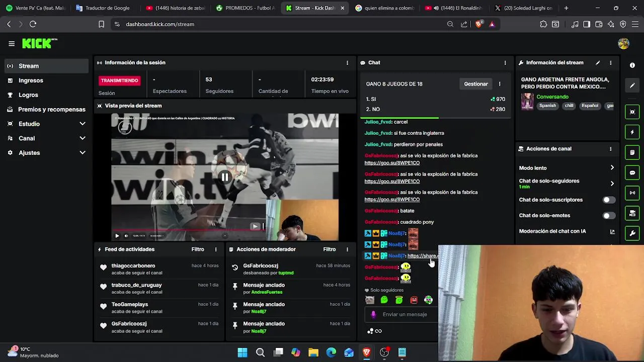Open stream information panel three-dot menu
The image size is (644, 362).
611,63
